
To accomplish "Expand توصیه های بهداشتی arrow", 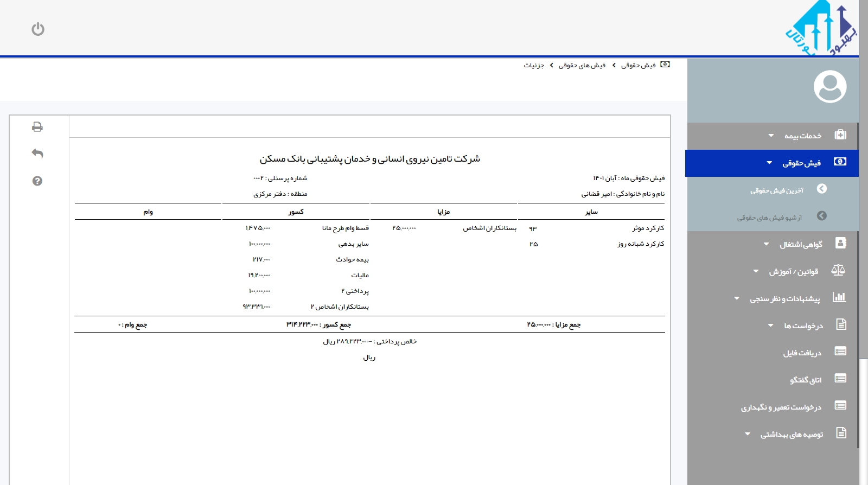I will click(748, 434).
